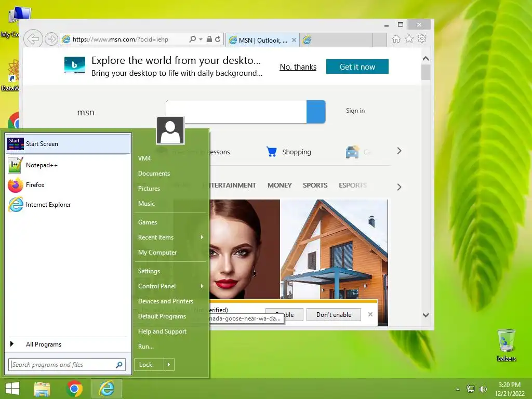Show hidden tray icons arrow
532x399 pixels.
458,389
